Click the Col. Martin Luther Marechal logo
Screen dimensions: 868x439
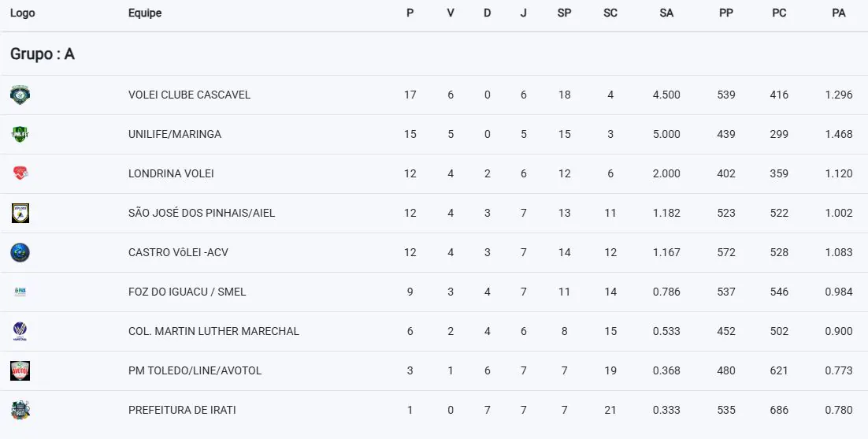(20, 332)
